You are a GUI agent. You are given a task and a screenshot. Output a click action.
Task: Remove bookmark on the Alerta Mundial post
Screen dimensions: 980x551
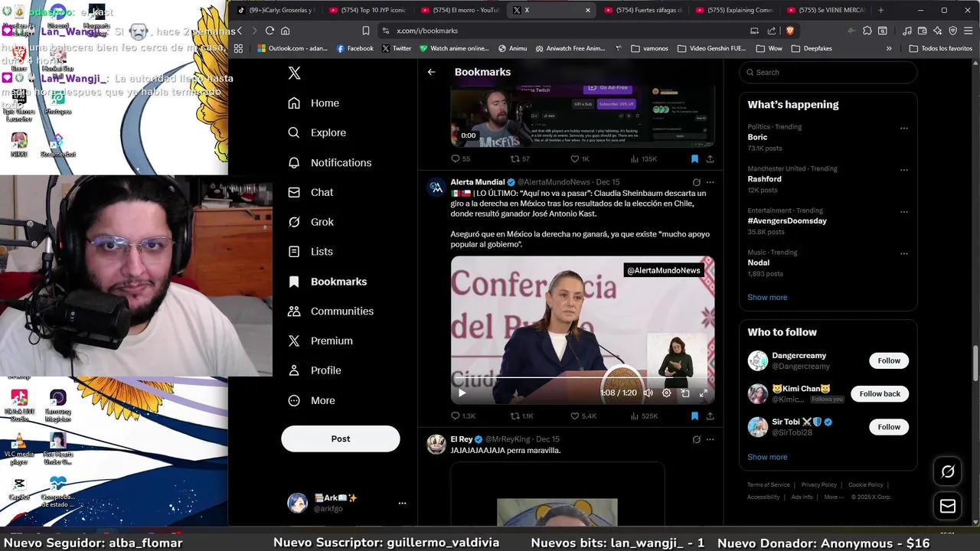click(x=694, y=416)
